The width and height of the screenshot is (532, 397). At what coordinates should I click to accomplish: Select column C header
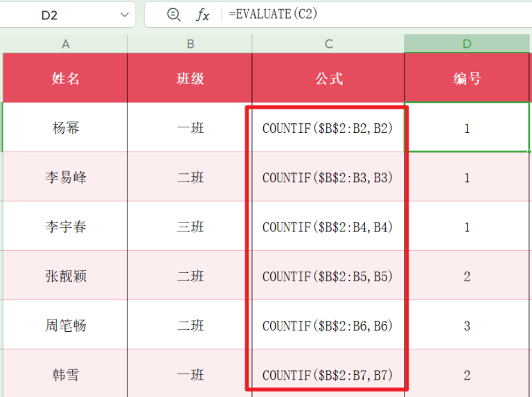coord(328,44)
